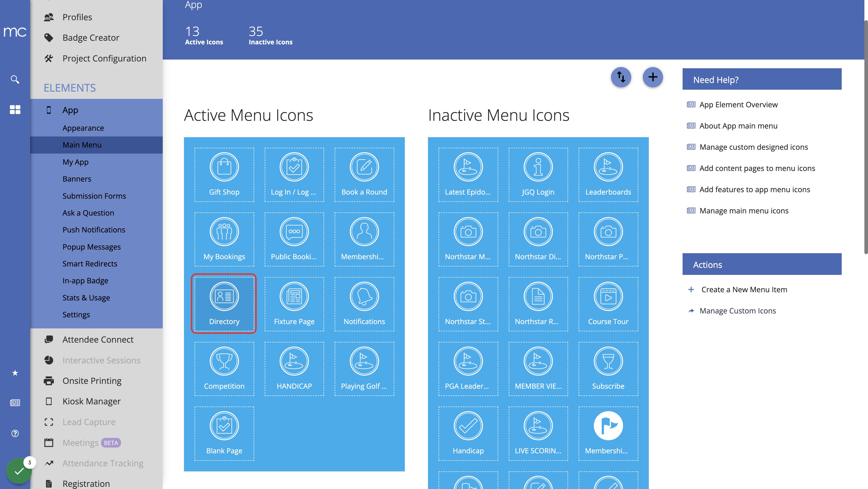Click the mc logo
The width and height of the screenshot is (868, 489).
coord(15,32)
